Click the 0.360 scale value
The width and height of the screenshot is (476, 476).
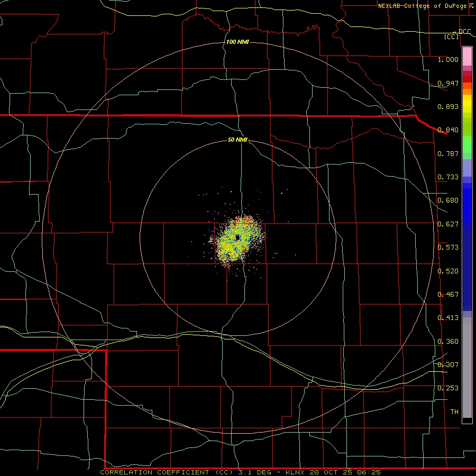(x=448, y=342)
